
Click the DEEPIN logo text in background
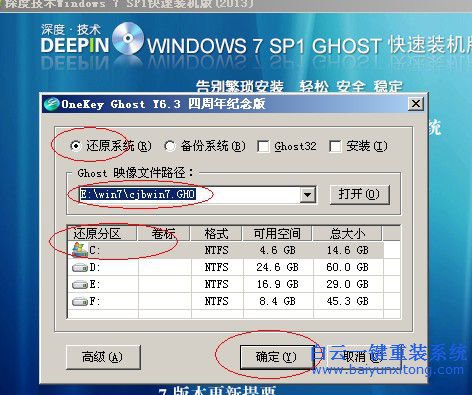click(x=75, y=45)
